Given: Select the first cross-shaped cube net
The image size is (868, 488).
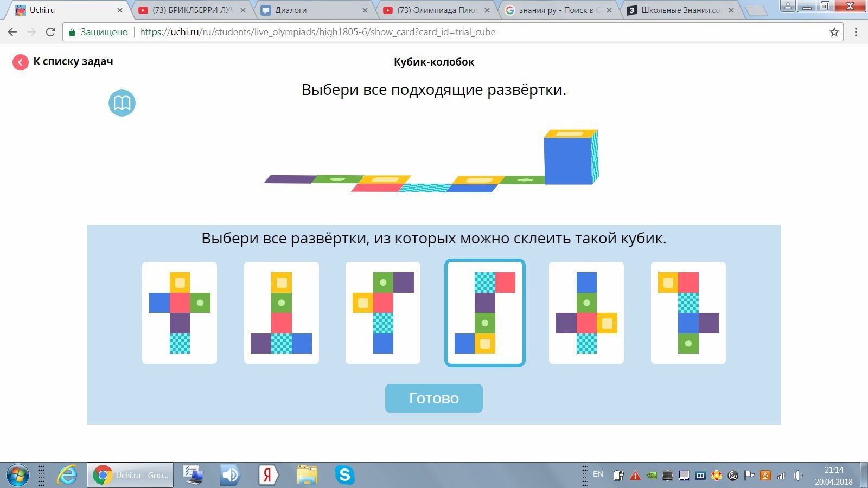Looking at the screenshot, I should click(180, 313).
